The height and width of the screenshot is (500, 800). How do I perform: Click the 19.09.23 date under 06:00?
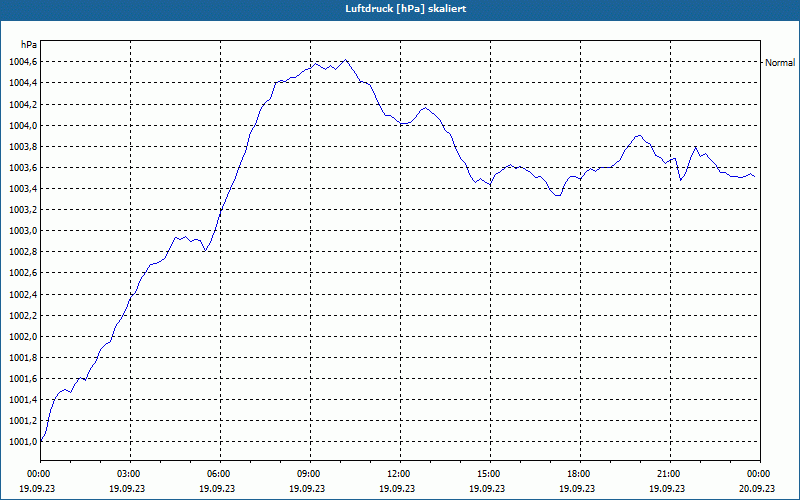pyautogui.click(x=217, y=488)
